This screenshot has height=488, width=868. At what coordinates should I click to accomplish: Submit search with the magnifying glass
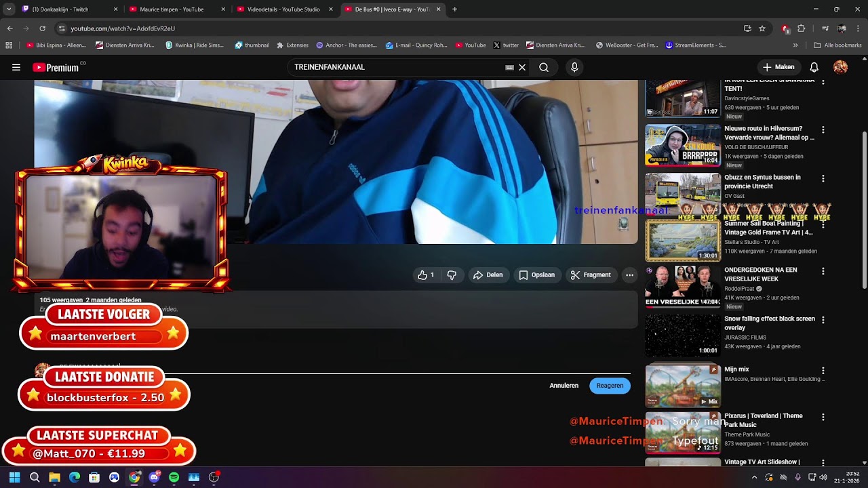coord(544,67)
